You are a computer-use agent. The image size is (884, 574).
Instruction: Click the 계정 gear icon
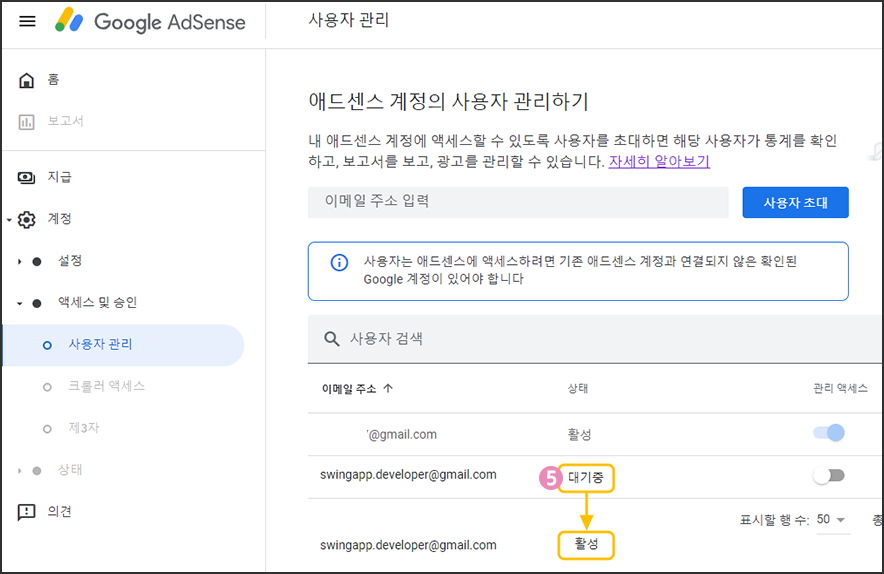pos(27,219)
